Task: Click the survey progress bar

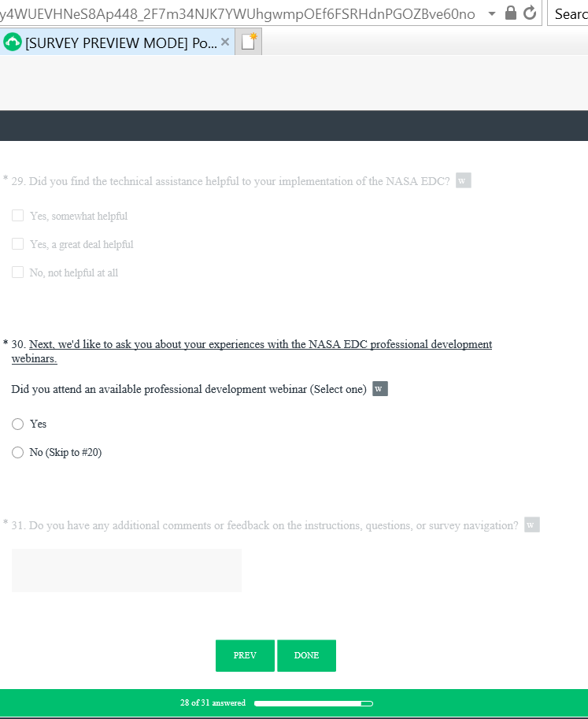Action: 313,703
